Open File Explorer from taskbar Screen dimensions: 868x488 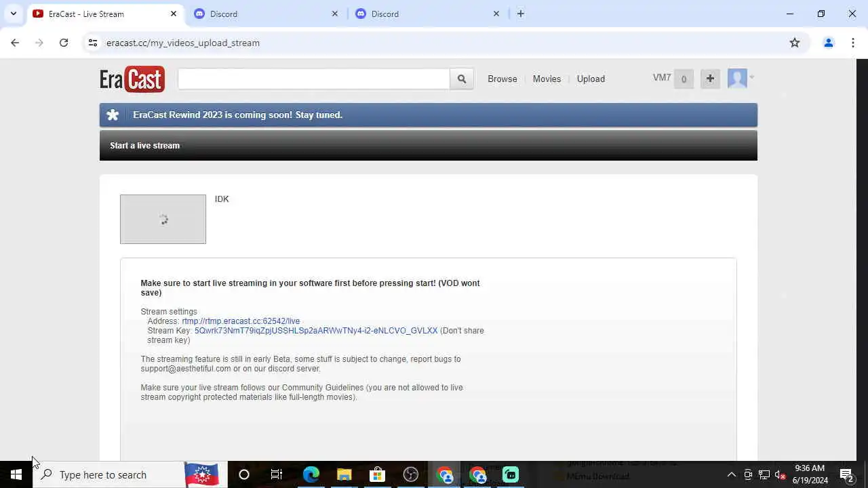point(344,474)
